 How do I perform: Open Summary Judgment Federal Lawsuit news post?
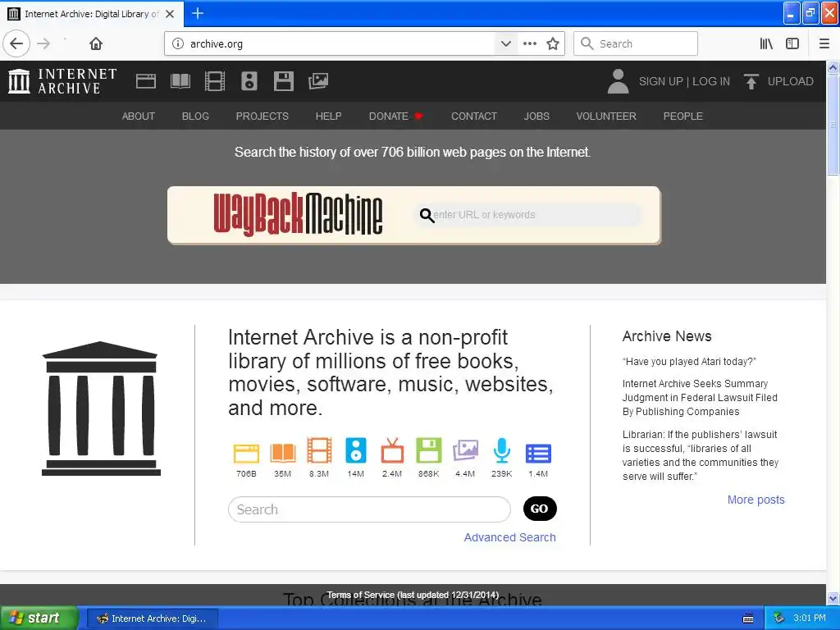click(700, 398)
